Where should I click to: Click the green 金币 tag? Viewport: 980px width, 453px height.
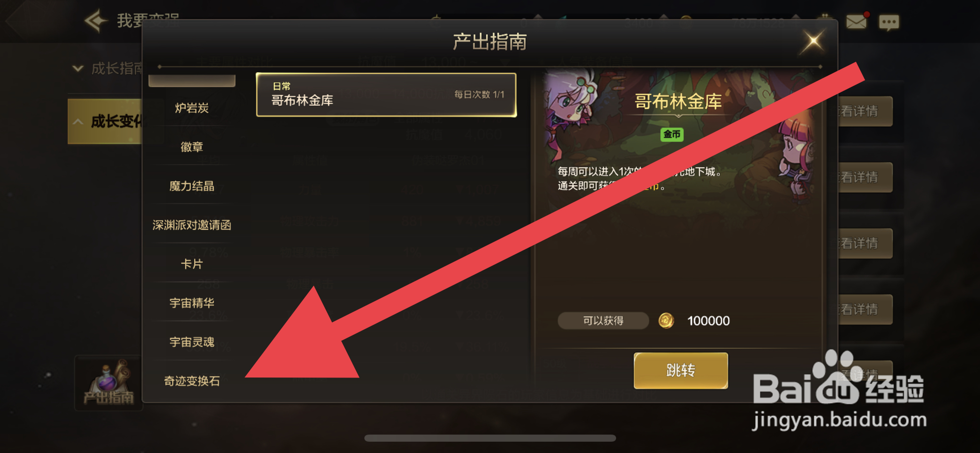click(x=672, y=134)
